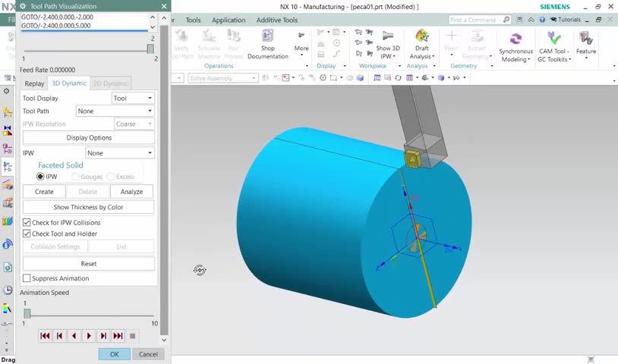Click Show Thickness by Color button
618x364 pixels.
(x=88, y=207)
